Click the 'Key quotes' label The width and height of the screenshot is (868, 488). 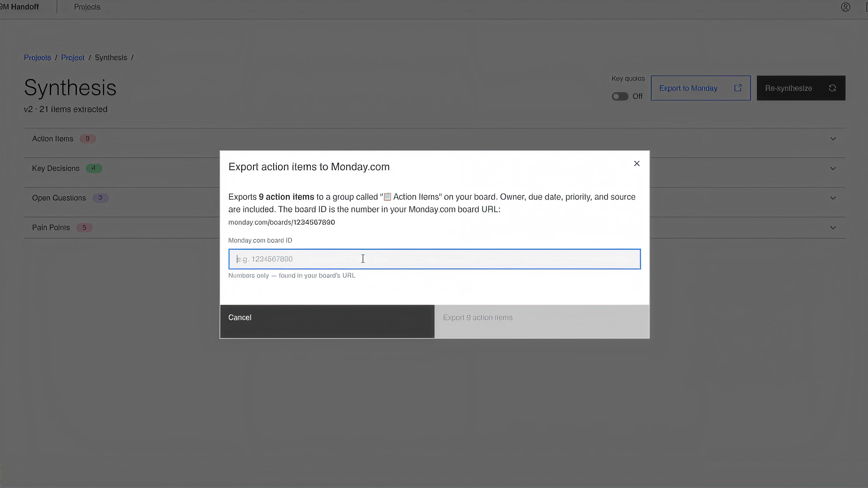(628, 79)
